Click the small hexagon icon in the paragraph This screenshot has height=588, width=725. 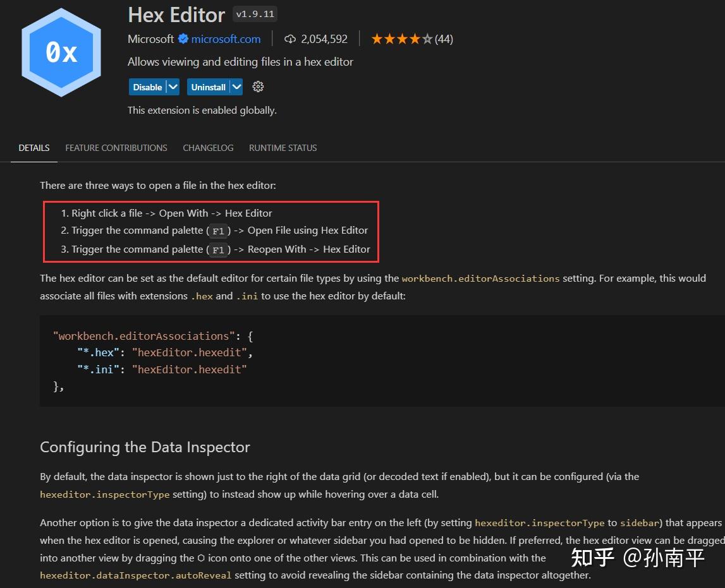pyautogui.click(x=201, y=558)
